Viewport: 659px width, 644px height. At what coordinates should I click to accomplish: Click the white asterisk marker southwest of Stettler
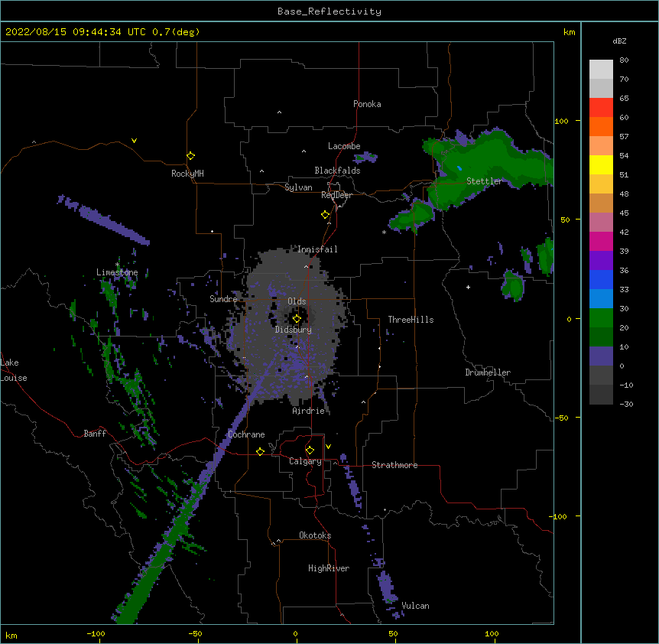(x=384, y=232)
